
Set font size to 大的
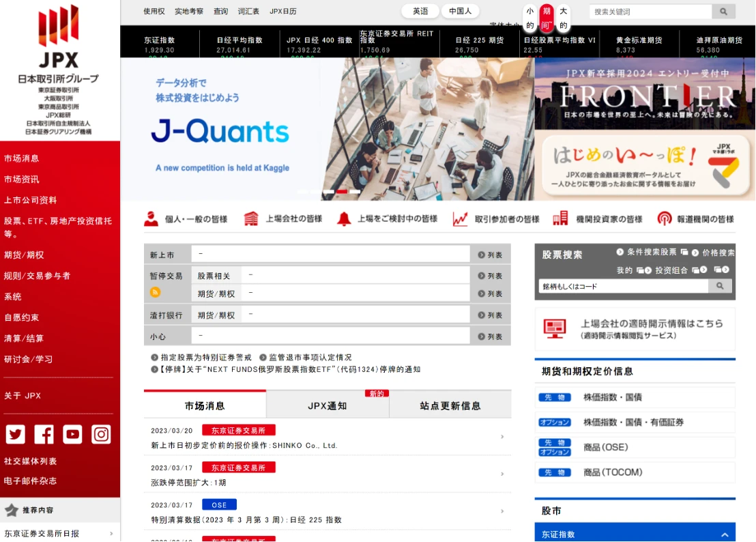[x=563, y=18]
